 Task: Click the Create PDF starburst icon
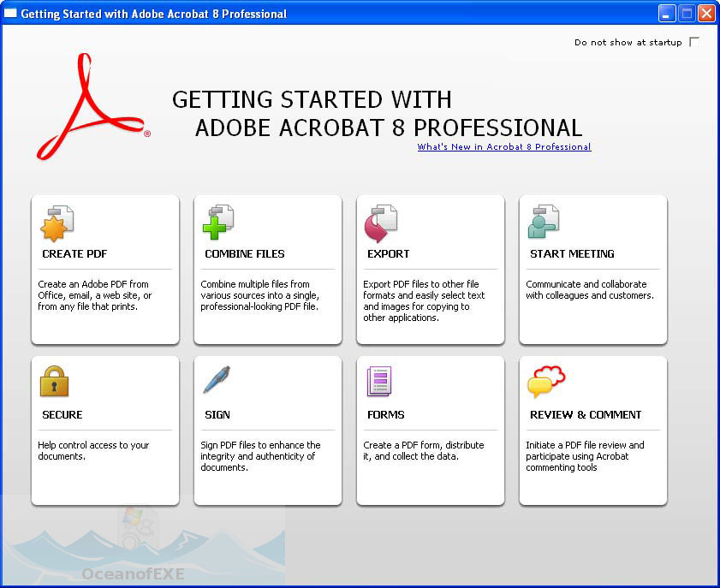(57, 223)
